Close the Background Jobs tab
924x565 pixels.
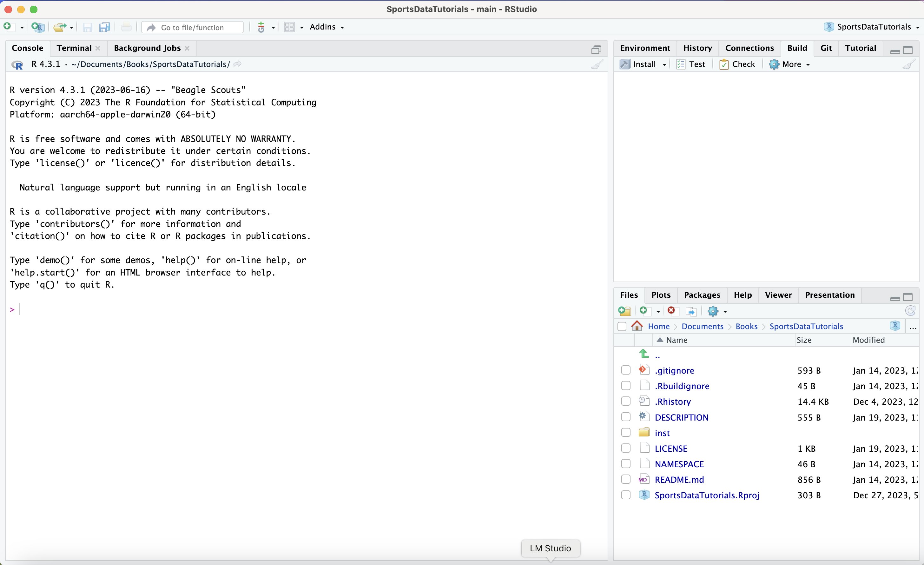[x=187, y=48]
